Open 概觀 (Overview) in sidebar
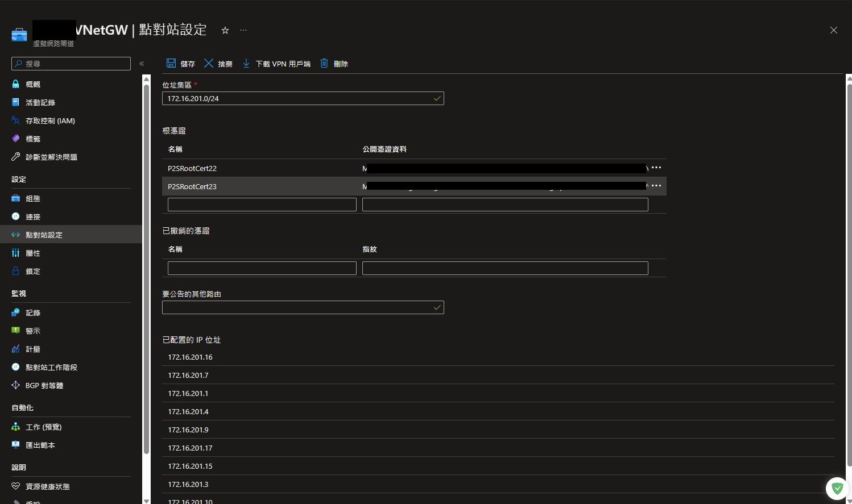 click(x=33, y=84)
